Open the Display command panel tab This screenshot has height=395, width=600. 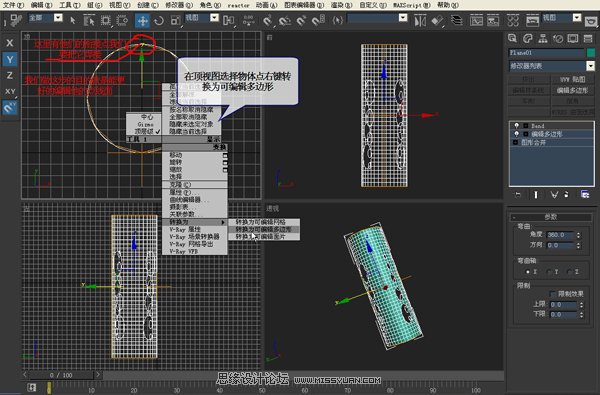click(x=573, y=38)
